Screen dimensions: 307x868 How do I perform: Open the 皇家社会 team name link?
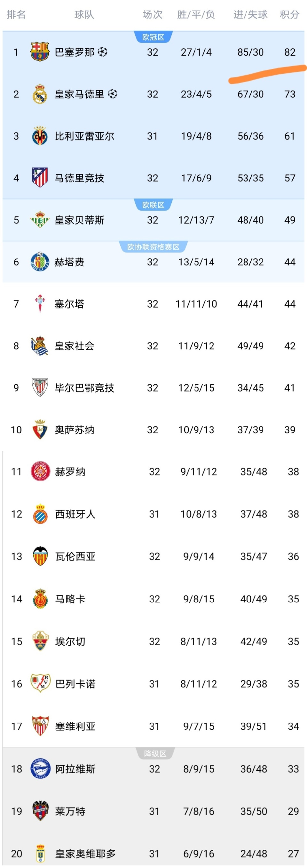click(x=75, y=346)
